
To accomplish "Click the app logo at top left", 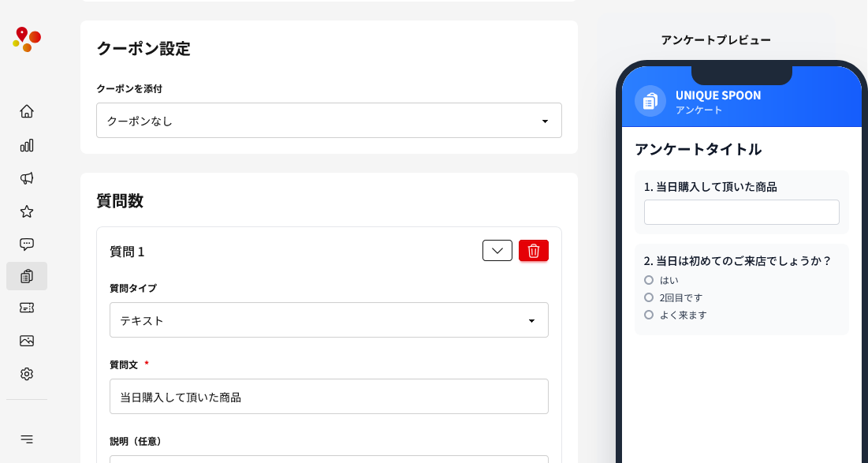I will pyautogui.click(x=27, y=39).
